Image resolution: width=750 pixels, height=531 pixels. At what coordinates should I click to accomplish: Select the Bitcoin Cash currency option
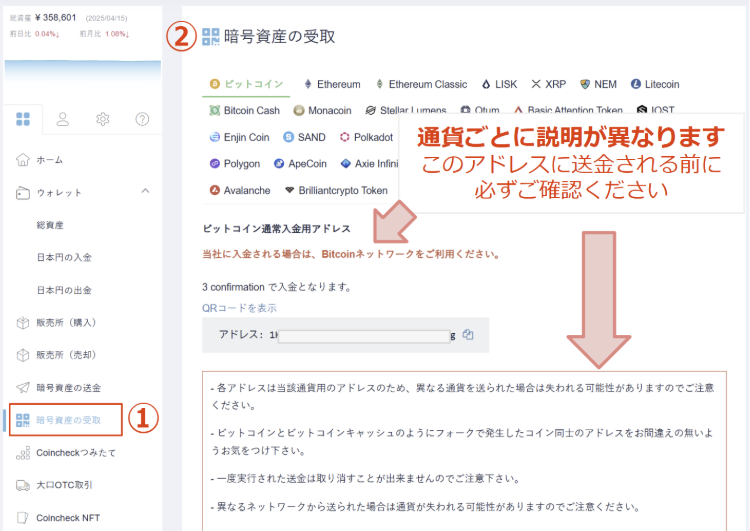(x=245, y=110)
